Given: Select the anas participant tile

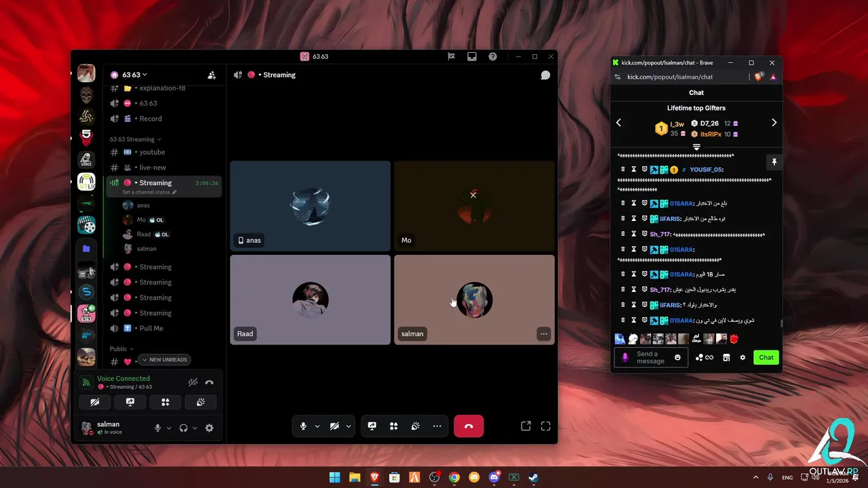Looking at the screenshot, I should 310,205.
